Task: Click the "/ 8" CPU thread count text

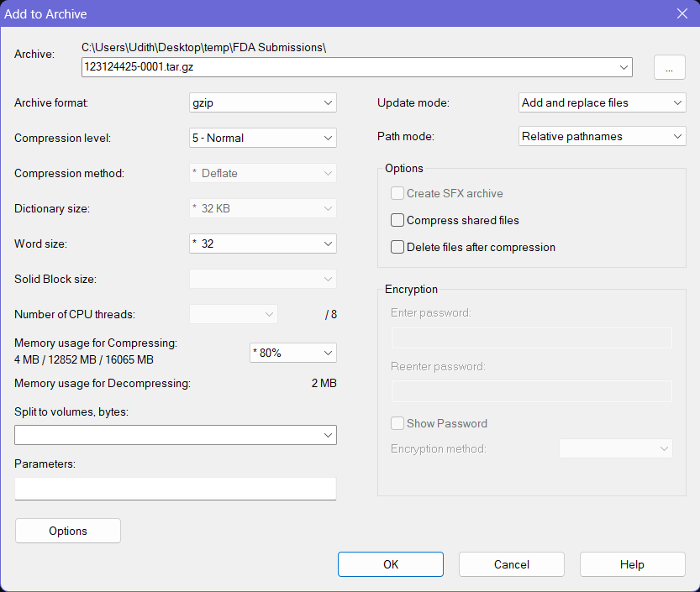Action: pos(331,314)
